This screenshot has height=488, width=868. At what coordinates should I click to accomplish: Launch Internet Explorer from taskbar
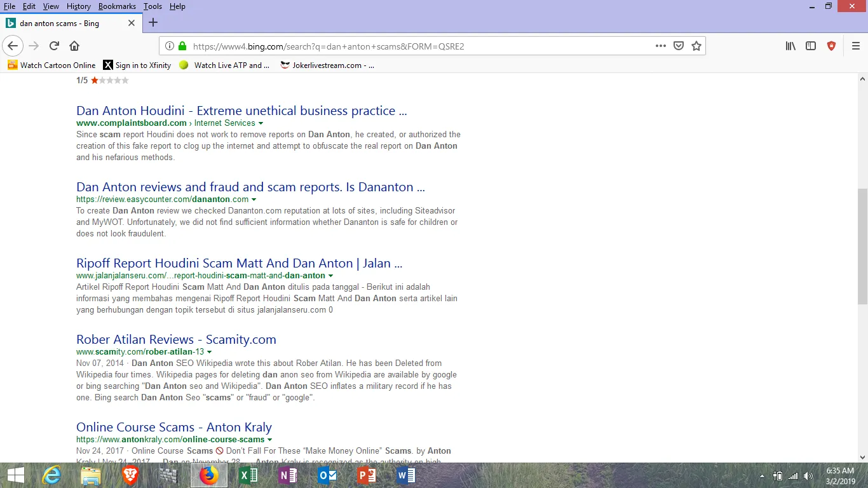click(51, 475)
